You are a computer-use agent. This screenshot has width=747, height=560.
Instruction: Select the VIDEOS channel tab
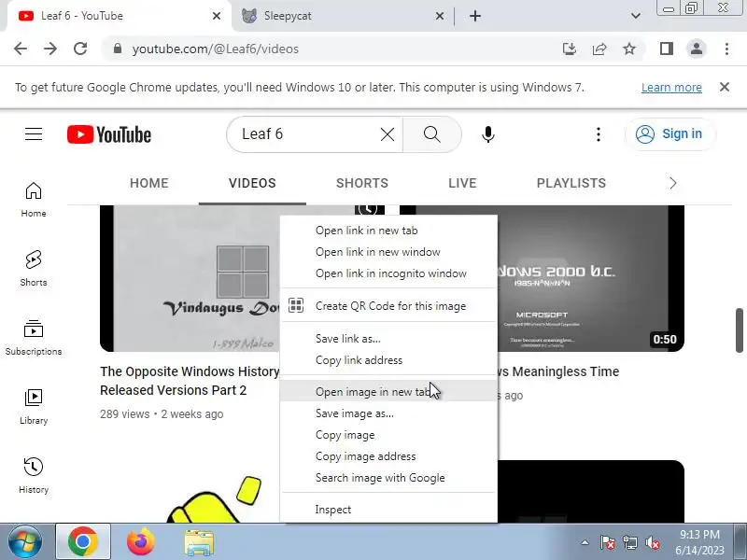(252, 183)
